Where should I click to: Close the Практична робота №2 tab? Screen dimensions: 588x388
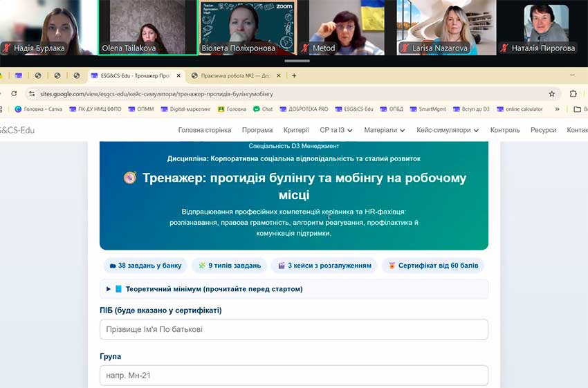coord(279,75)
